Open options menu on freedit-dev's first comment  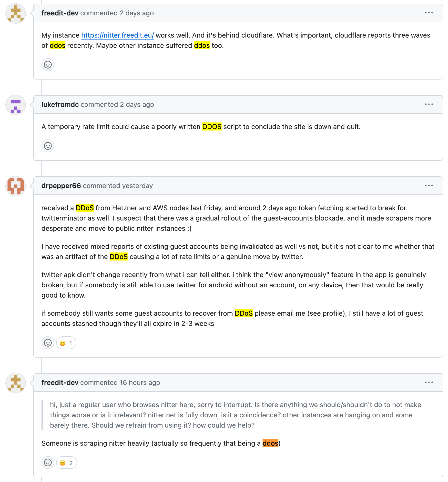pos(429,13)
